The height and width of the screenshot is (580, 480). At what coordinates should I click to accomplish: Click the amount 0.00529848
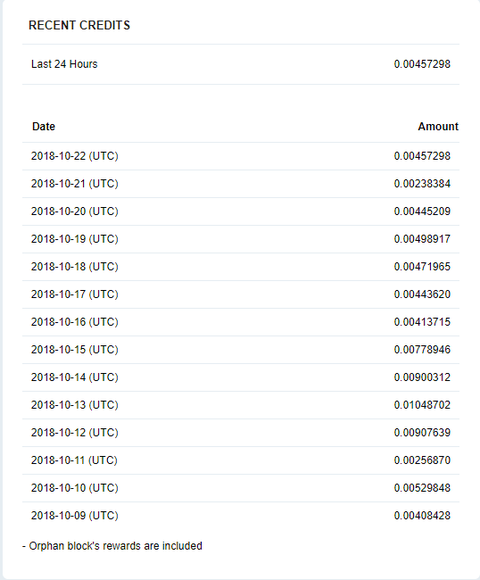[422, 488]
